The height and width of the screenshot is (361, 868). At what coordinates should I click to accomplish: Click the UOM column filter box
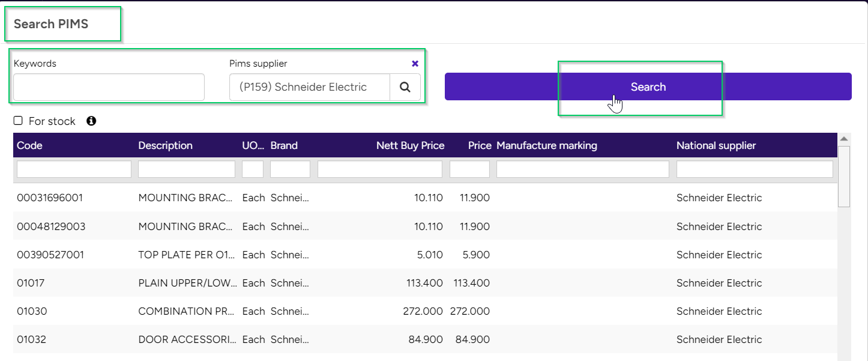click(253, 169)
